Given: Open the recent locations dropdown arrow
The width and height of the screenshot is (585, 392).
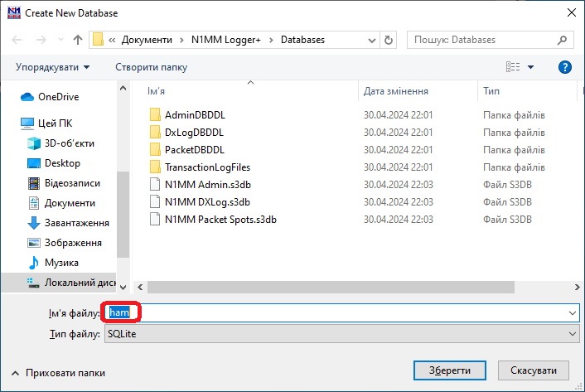Looking at the screenshot, I should click(60, 40).
